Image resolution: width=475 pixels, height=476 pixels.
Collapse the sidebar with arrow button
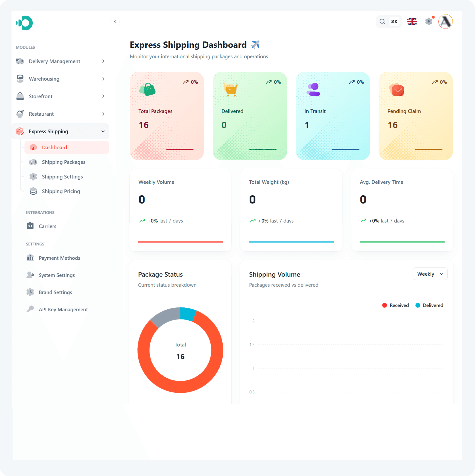pos(115,22)
